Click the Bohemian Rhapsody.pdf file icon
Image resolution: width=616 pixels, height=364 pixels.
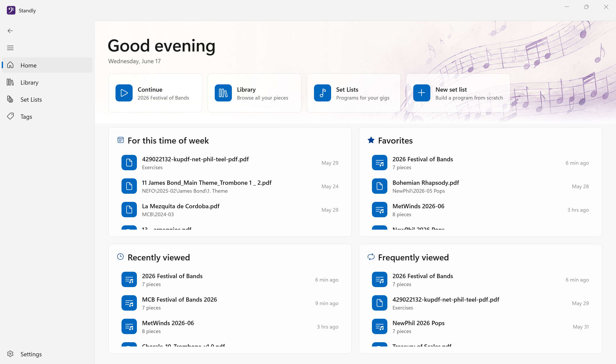[380, 186]
